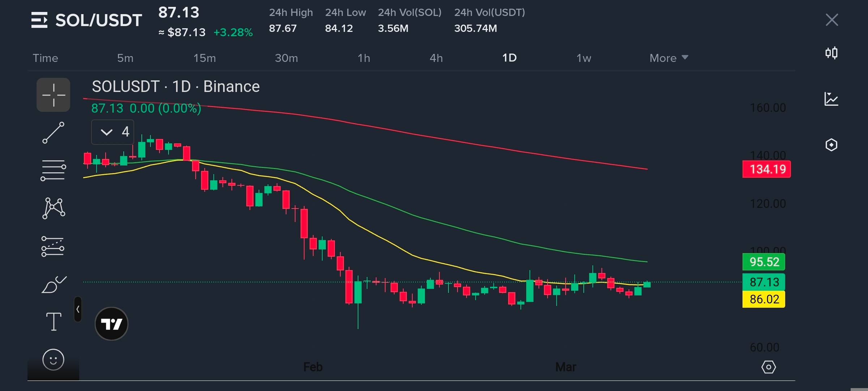Open the emoji sticker tool
The width and height of the screenshot is (868, 391).
pyautogui.click(x=53, y=360)
